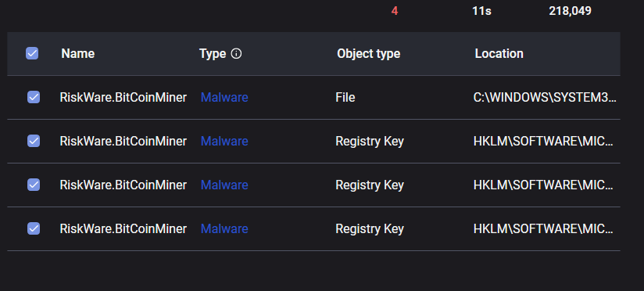This screenshot has width=644, height=291.
Task: Sort by the Object type column header
Action: [368, 54]
